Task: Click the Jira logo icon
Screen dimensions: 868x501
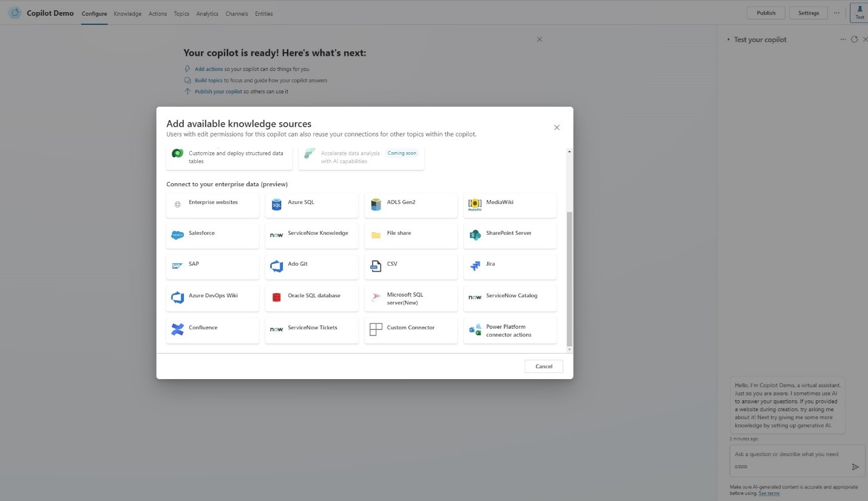Action: (475, 266)
